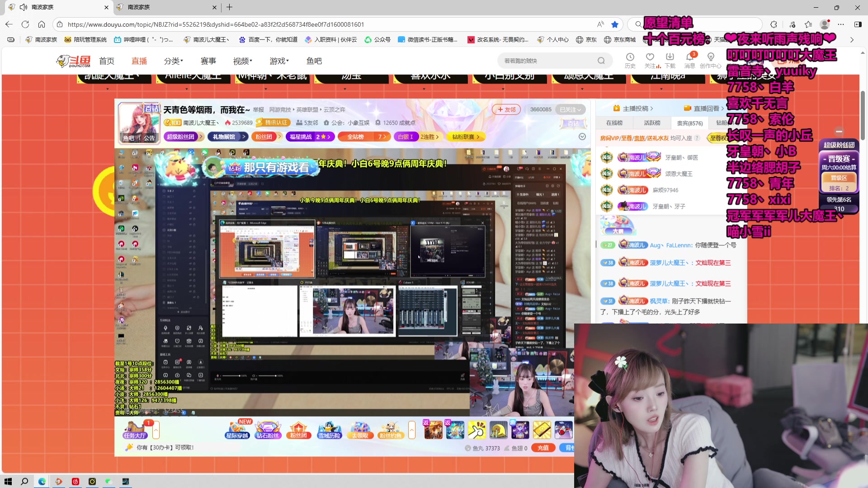Switch to 在线榜 tab

coord(614,123)
